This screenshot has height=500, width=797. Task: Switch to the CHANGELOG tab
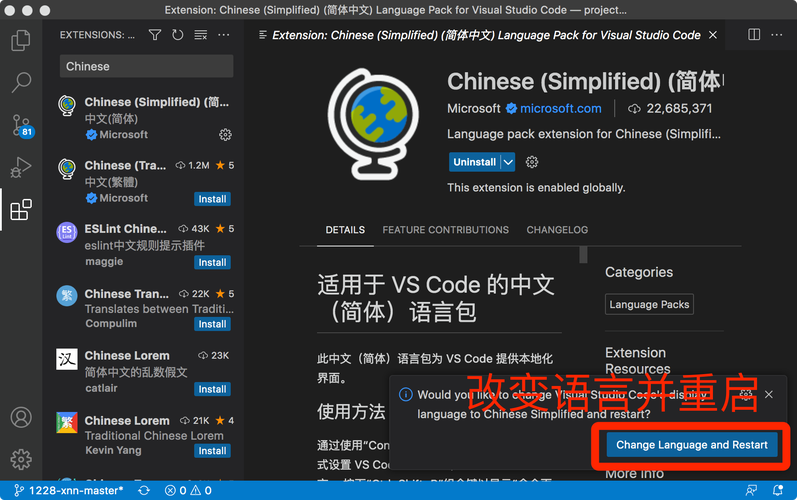click(x=557, y=230)
